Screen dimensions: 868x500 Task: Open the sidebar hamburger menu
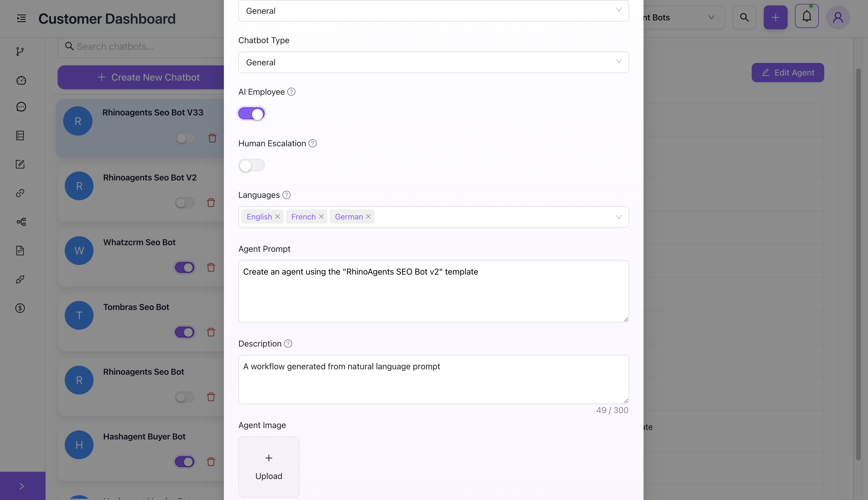coord(21,18)
